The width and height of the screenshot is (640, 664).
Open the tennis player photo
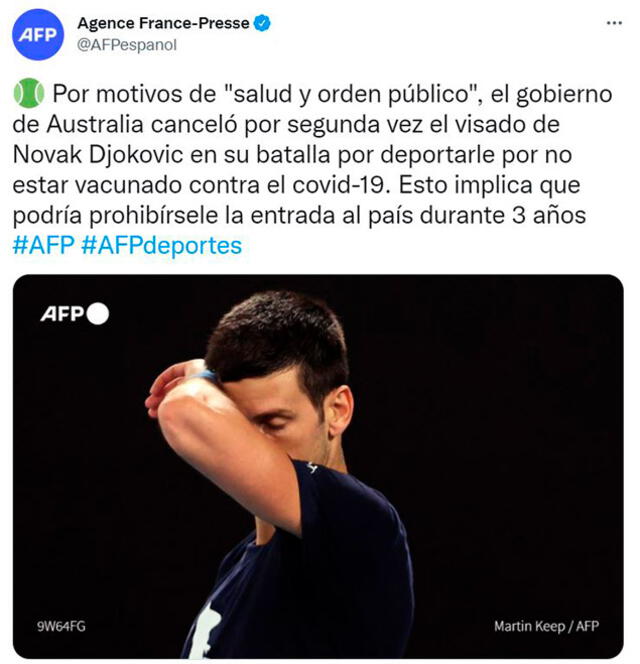[318, 466]
